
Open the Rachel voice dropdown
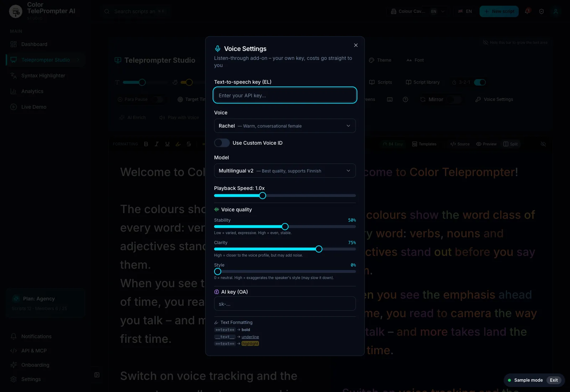285,126
